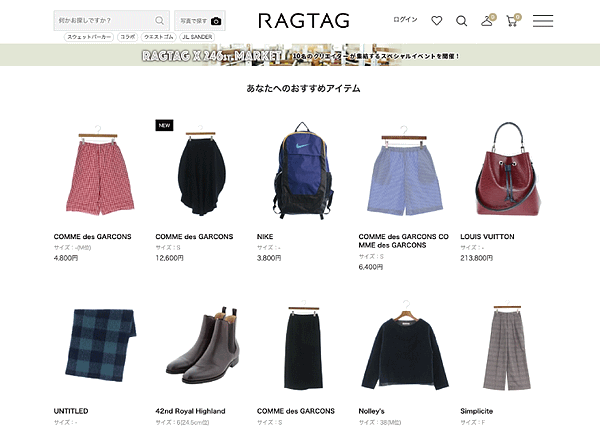The image size is (600, 428).
Task: Open the red checkered shorts thumbnail
Action: pyautogui.click(x=100, y=172)
